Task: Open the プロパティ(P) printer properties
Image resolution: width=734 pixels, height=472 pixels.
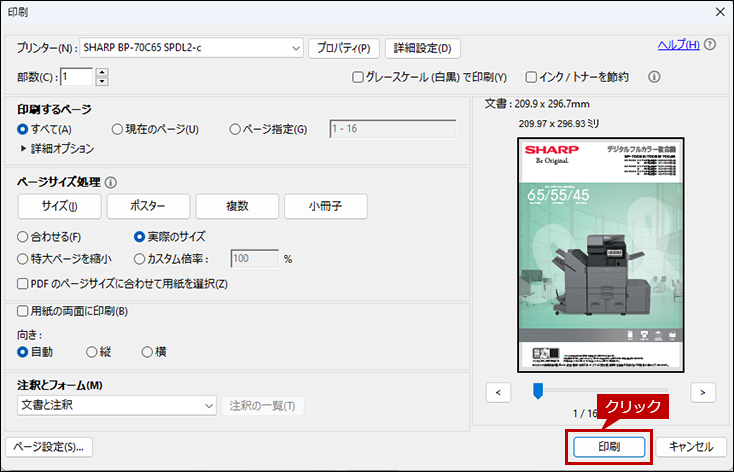Action: pyautogui.click(x=344, y=48)
